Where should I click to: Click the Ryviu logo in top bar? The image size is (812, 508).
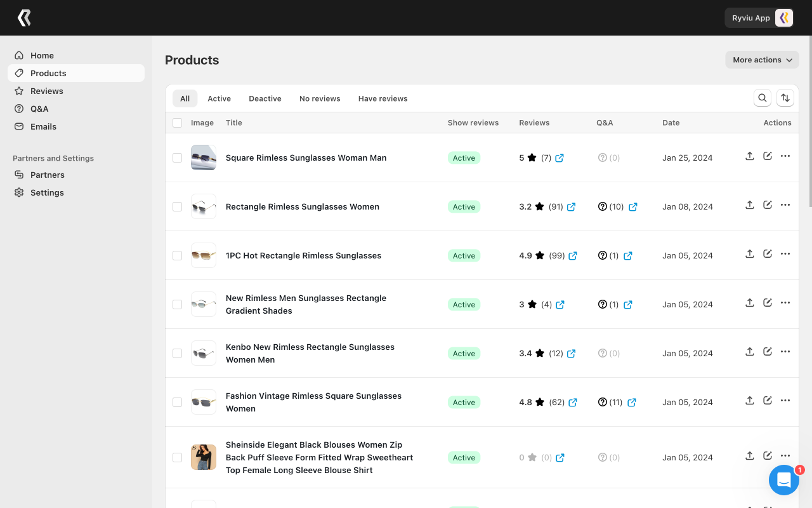tap(24, 18)
